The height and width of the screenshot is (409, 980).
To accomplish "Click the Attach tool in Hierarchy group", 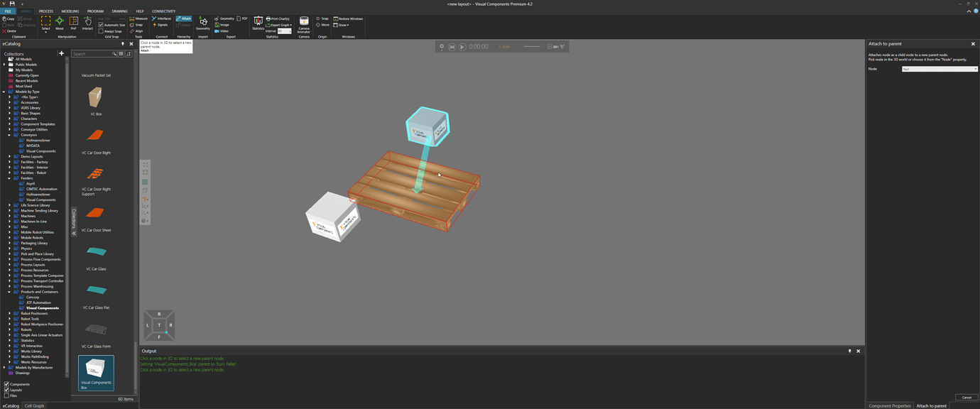I will [x=184, y=18].
